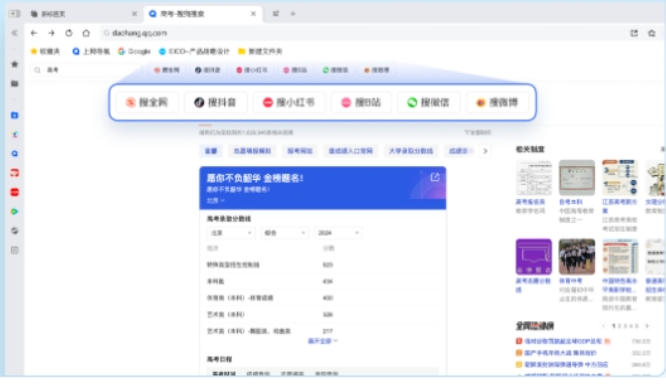Open favorites star in left sidebar
The height and width of the screenshot is (387, 666).
pos(14,64)
